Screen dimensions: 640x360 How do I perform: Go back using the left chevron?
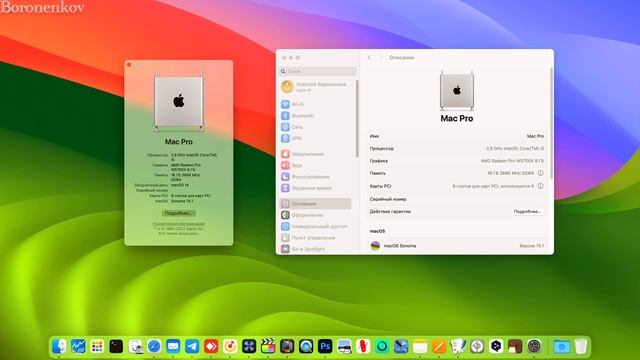tap(370, 58)
